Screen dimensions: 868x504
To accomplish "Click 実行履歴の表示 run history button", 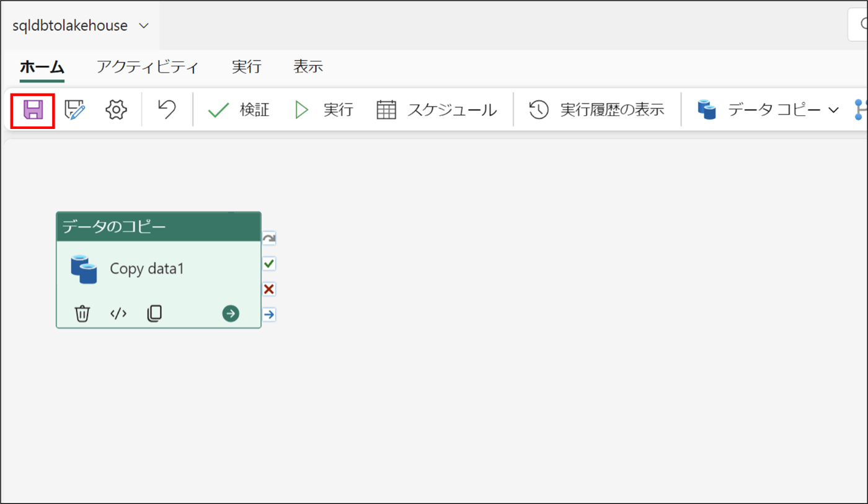I will pos(596,110).
